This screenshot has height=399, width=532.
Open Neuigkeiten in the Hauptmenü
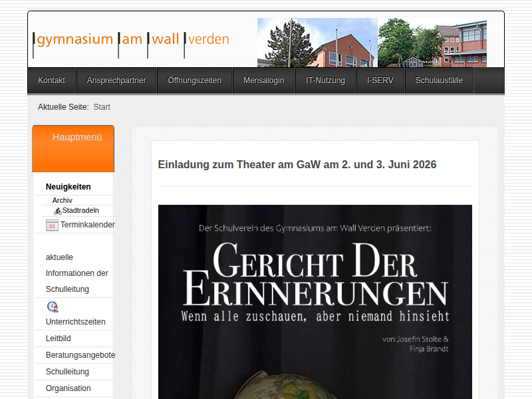pyautogui.click(x=68, y=187)
